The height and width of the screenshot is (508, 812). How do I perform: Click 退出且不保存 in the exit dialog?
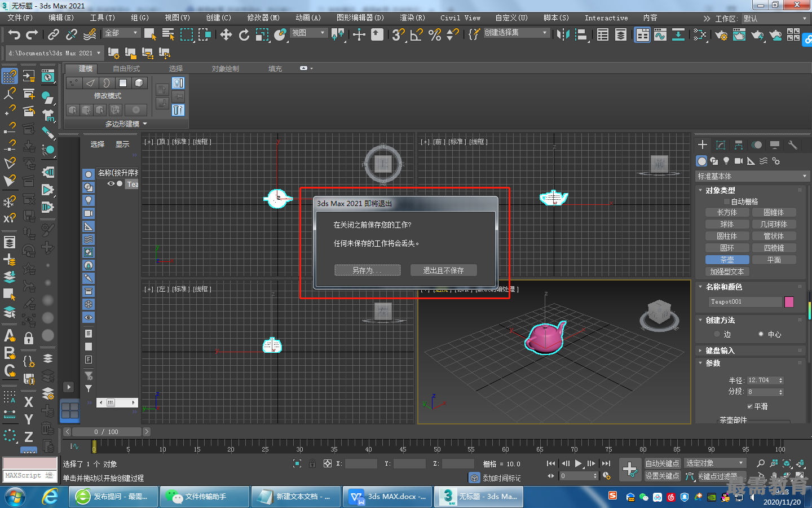443,270
